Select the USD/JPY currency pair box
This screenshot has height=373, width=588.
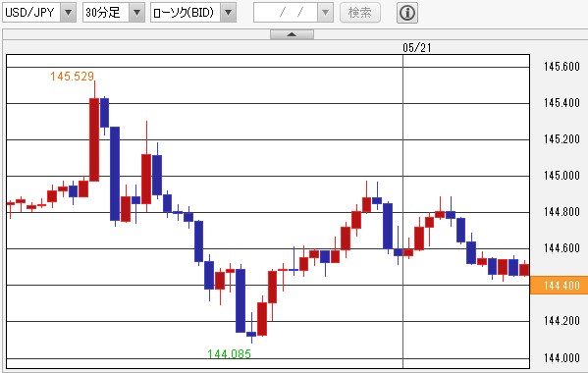point(31,13)
